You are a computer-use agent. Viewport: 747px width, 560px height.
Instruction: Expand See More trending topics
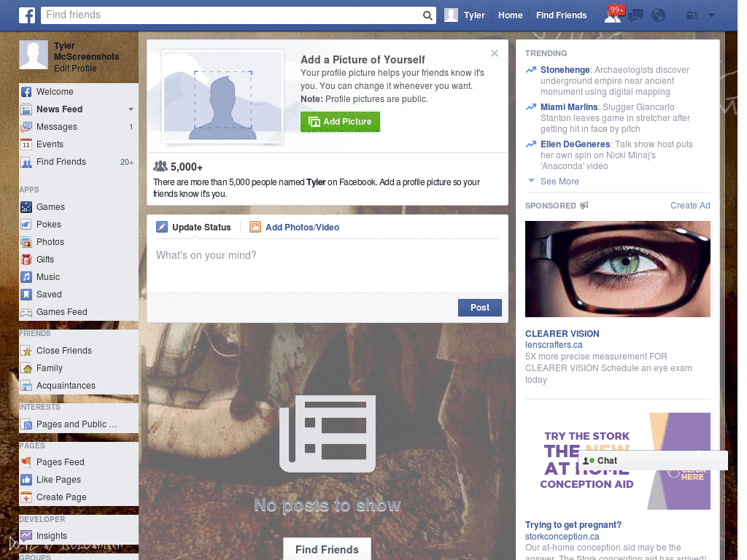[560, 182]
